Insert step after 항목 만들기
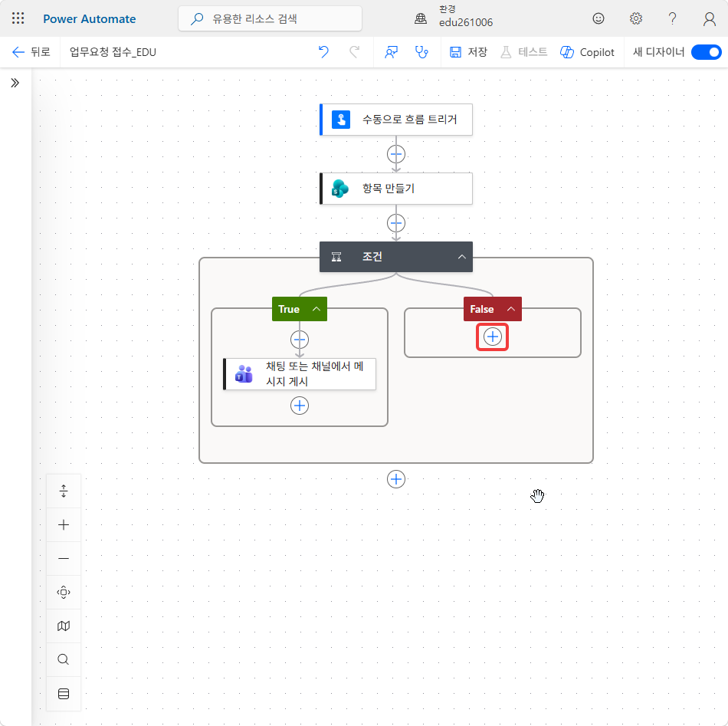 [x=396, y=223]
